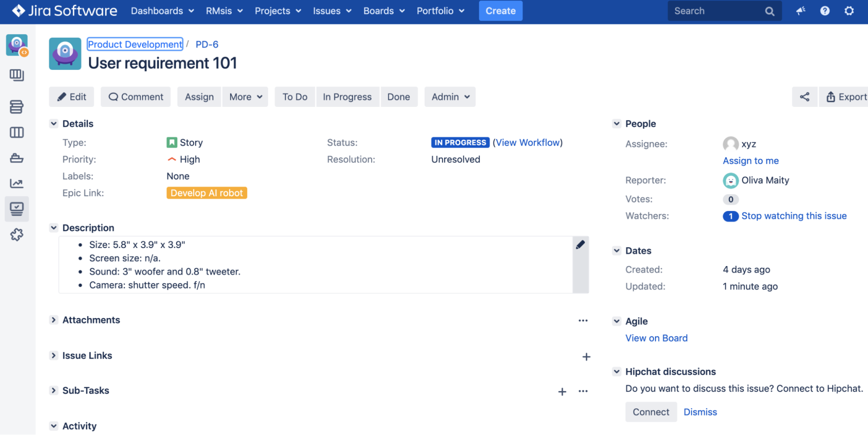Open the Admin dropdown
The width and height of the screenshot is (868, 435).
point(450,97)
